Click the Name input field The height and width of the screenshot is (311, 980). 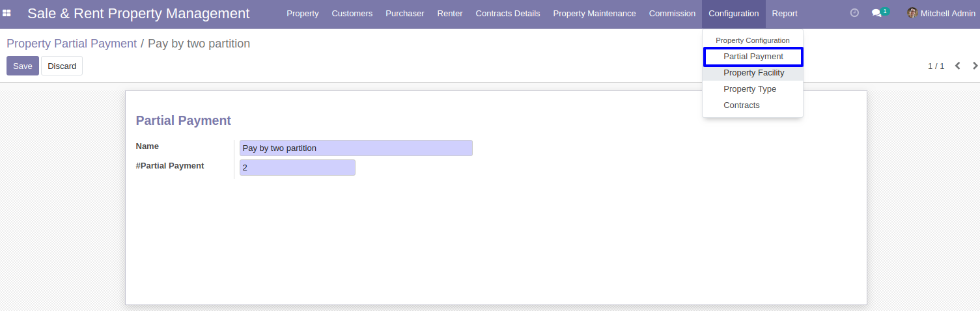tap(356, 148)
